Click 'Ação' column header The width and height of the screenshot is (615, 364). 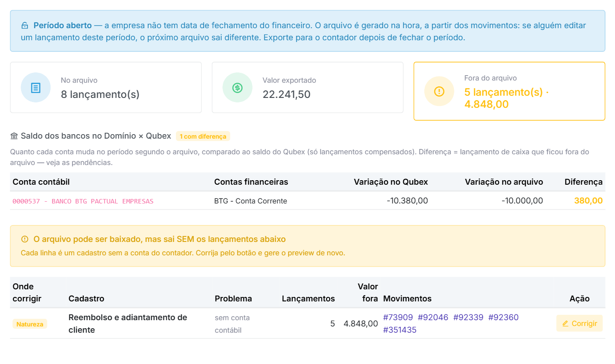(x=580, y=299)
